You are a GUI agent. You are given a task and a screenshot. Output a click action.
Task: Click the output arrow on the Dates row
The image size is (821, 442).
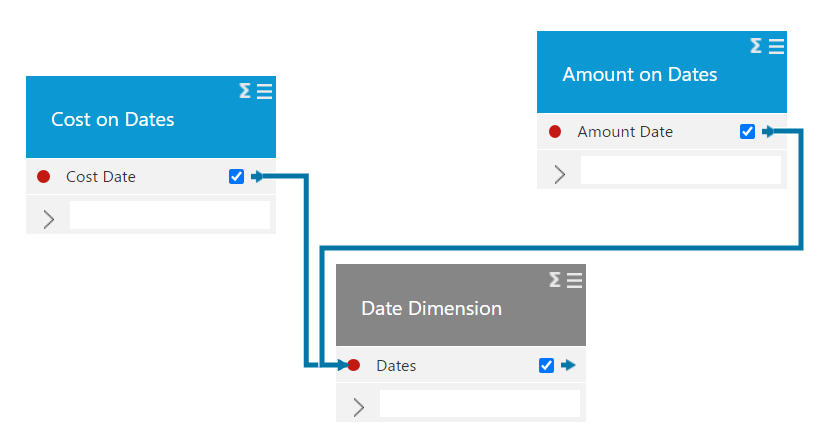[x=568, y=365]
